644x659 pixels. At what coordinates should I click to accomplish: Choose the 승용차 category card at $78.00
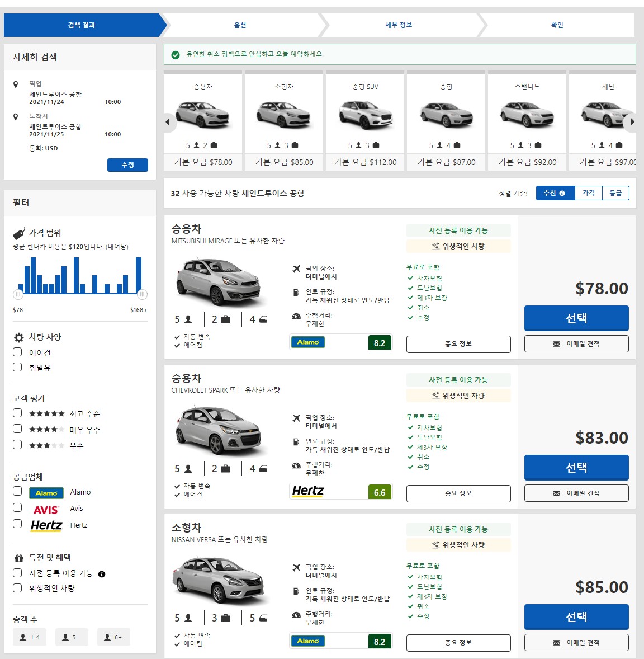(203, 121)
